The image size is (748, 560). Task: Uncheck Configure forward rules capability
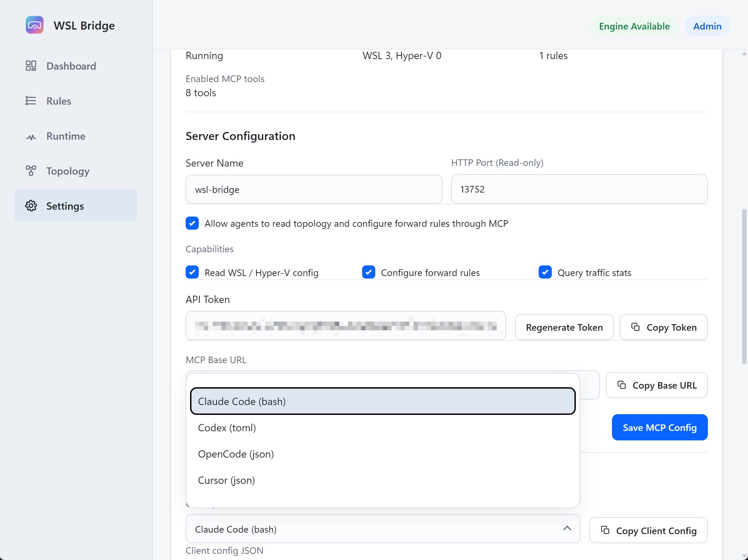click(x=369, y=272)
